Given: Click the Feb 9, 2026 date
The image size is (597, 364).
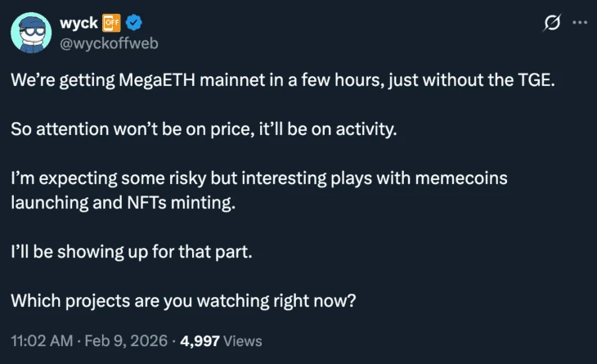Looking at the screenshot, I should coord(129,339).
